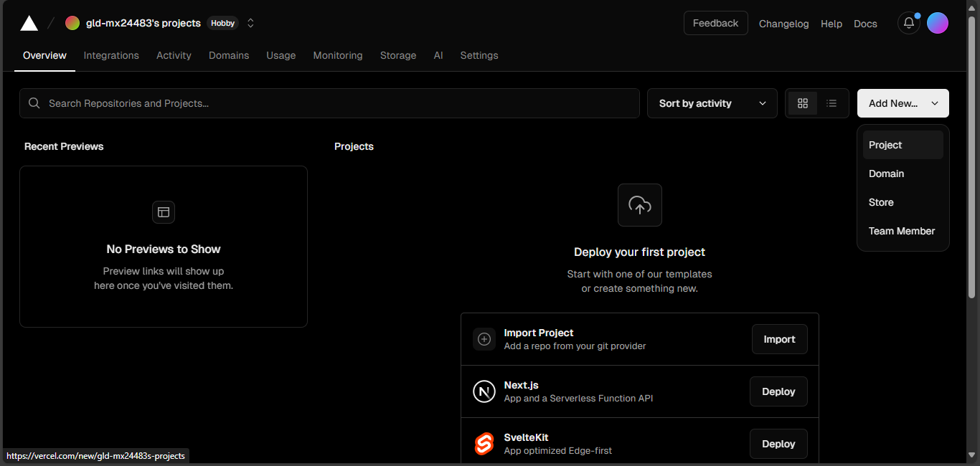
Task: Click the upload cloud icon above Deploy your first project
Action: [639, 205]
